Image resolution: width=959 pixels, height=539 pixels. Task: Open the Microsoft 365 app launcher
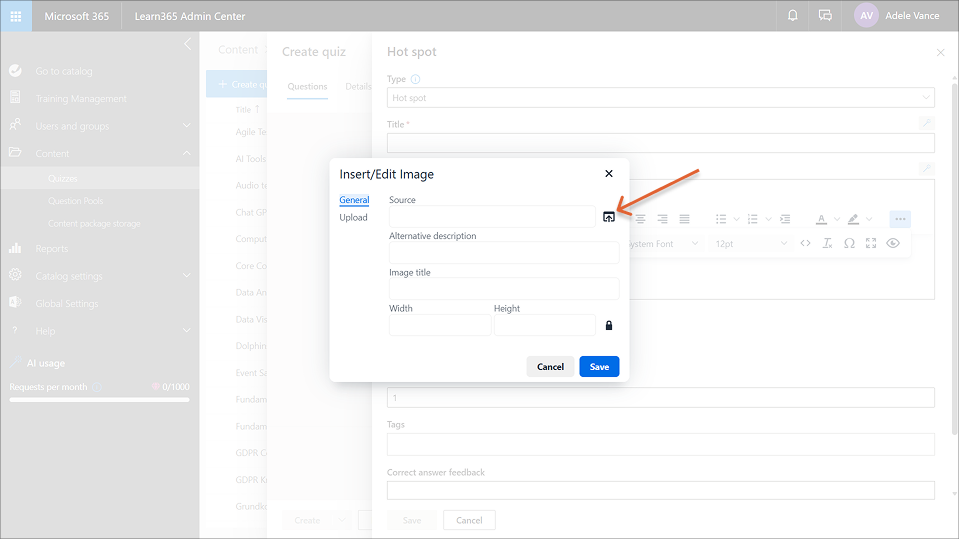[16, 16]
